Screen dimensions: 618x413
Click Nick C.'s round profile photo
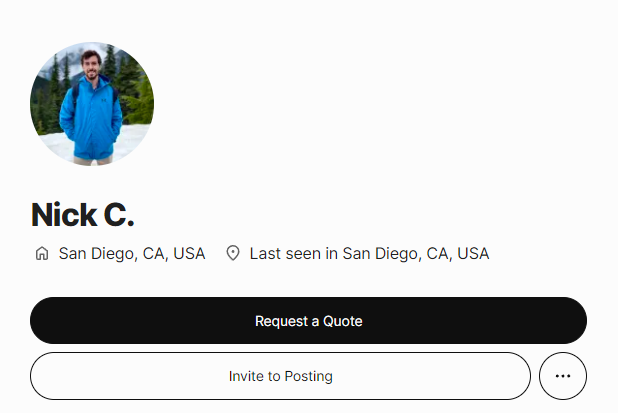coord(92,104)
